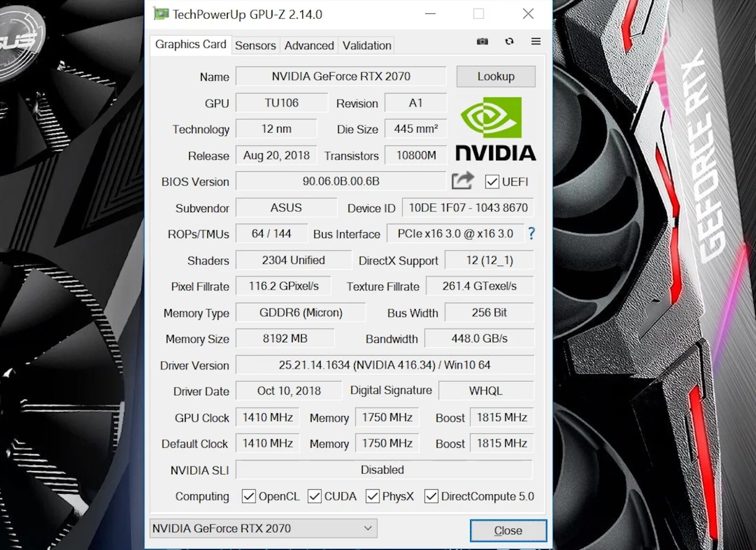The image size is (756, 550).
Task: Click the Driver Version label
Action: 195,365
